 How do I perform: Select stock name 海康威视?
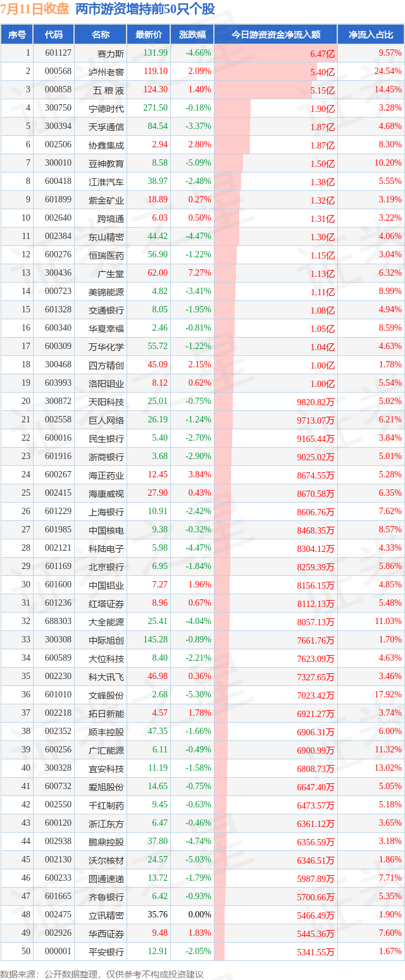(106, 493)
